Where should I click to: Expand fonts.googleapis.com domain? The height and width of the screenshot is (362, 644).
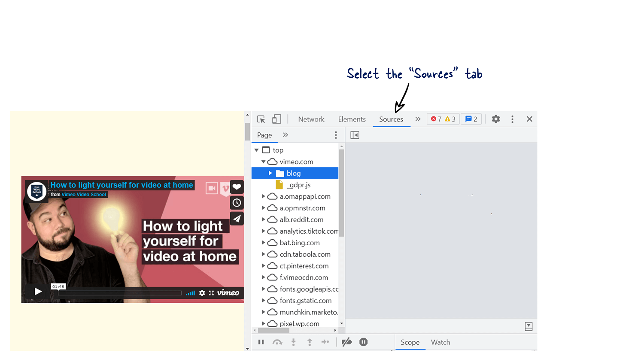pos(264,289)
